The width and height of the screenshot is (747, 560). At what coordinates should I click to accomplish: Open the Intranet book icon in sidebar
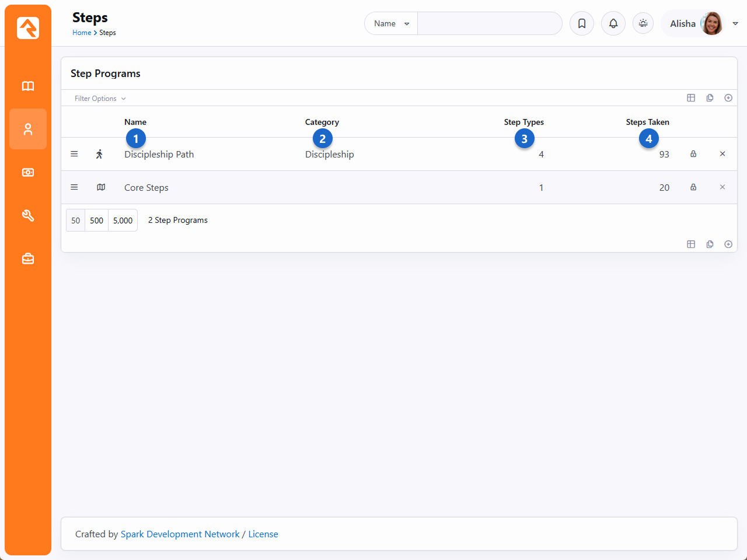(x=28, y=86)
